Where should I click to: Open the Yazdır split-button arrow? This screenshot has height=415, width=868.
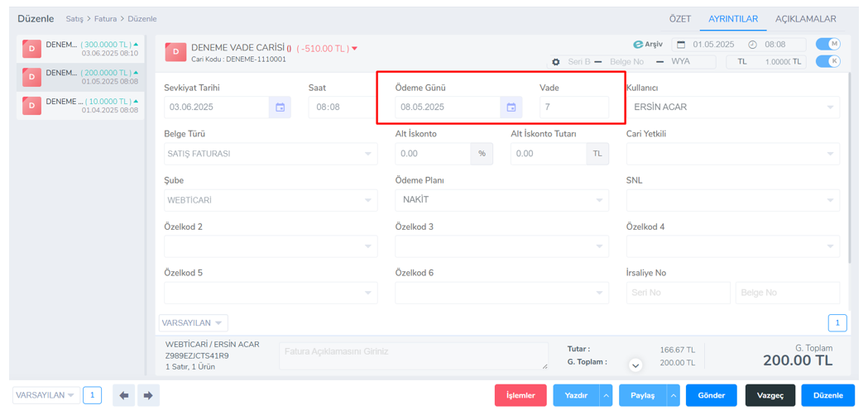coord(606,396)
